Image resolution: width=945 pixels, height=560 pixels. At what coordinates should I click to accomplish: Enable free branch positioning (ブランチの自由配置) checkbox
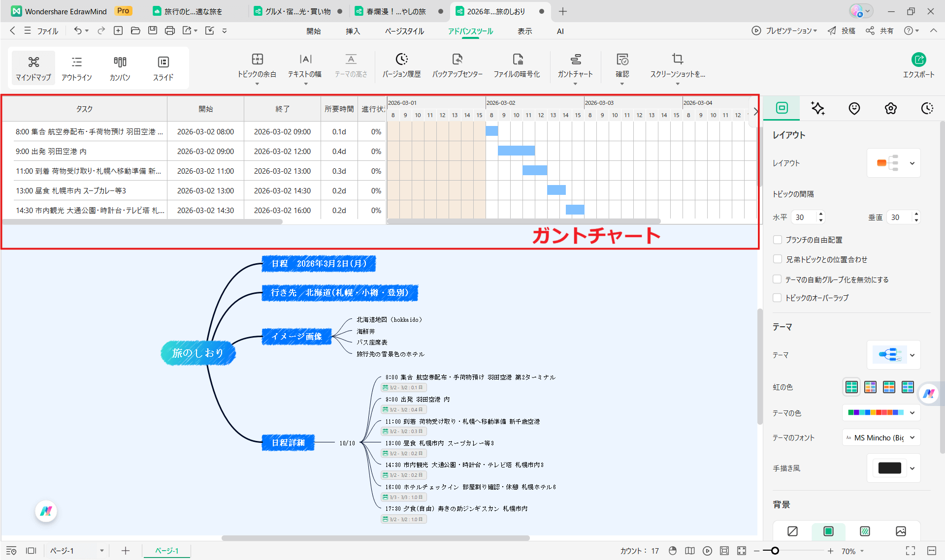778,240
